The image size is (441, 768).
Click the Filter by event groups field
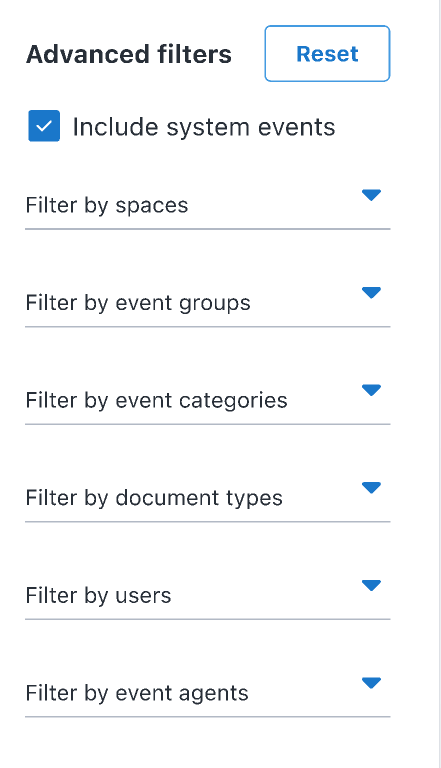[208, 302]
